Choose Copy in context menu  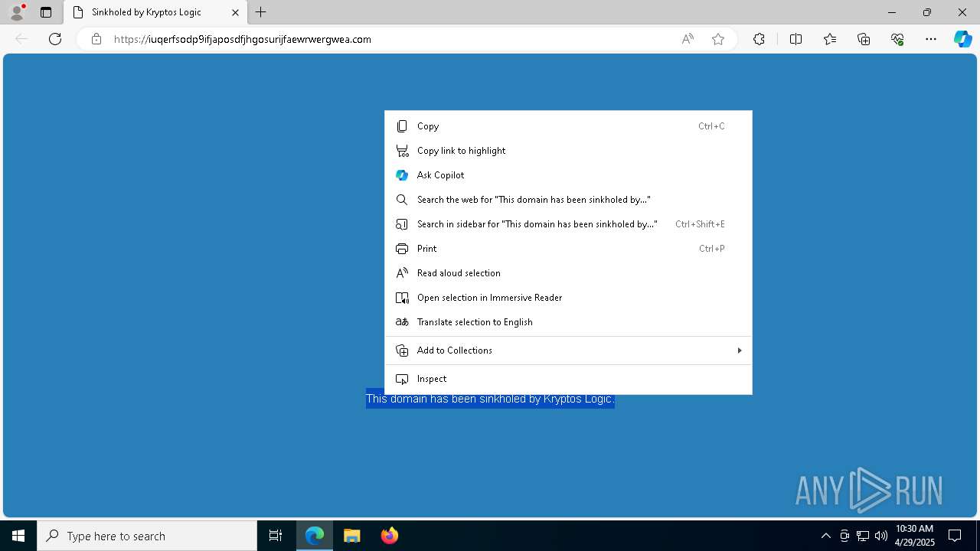[568, 126]
